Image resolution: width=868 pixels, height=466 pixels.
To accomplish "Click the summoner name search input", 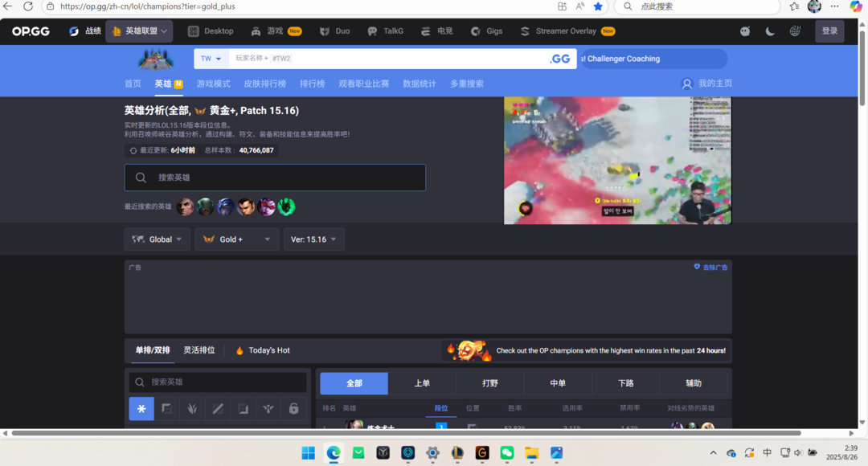I will (387, 59).
